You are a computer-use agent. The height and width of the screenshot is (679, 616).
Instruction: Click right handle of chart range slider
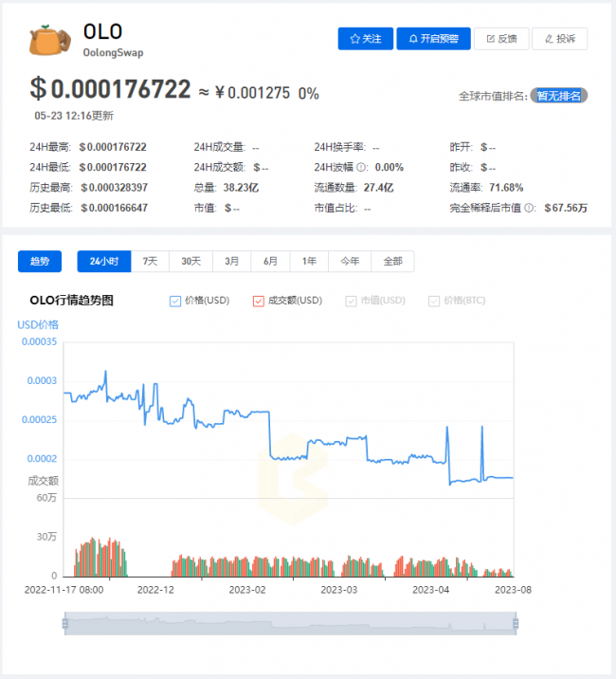click(516, 624)
